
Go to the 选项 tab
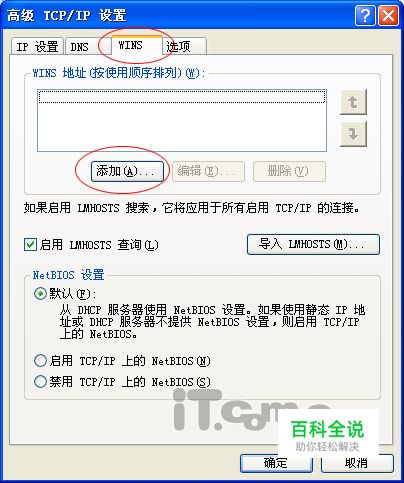tap(184, 47)
